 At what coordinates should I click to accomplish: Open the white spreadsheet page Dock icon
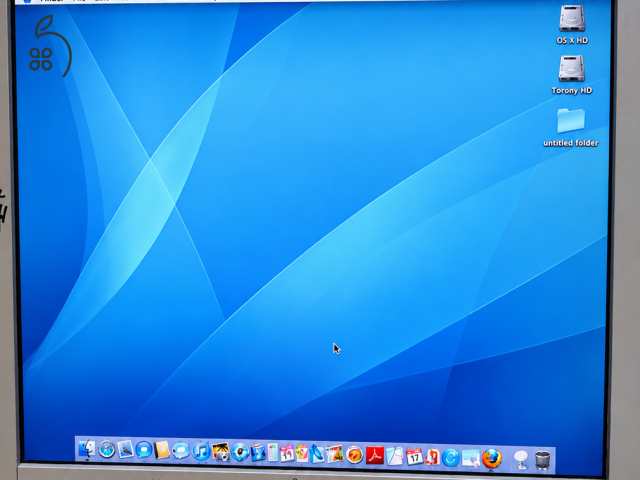[x=272, y=453]
